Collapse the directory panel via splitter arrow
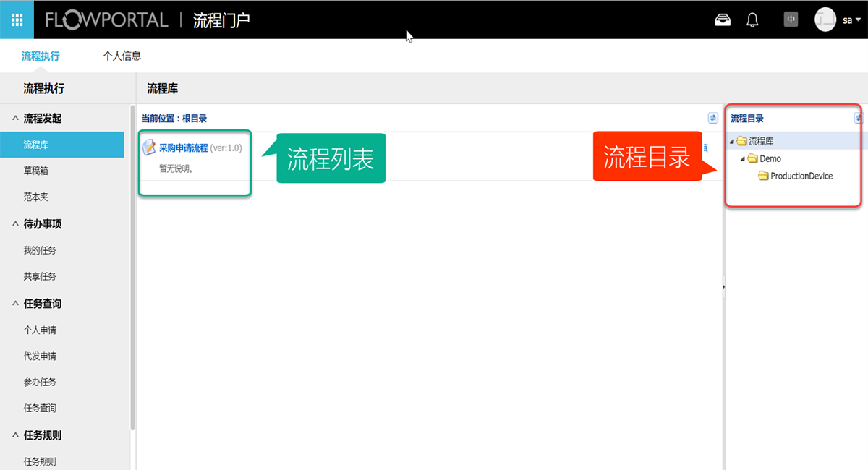Screen dimensions: 868x470 [723, 287]
